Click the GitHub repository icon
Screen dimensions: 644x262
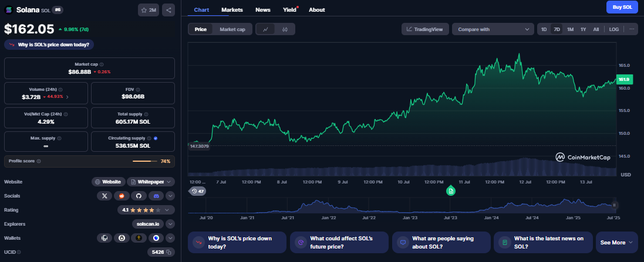point(139,195)
